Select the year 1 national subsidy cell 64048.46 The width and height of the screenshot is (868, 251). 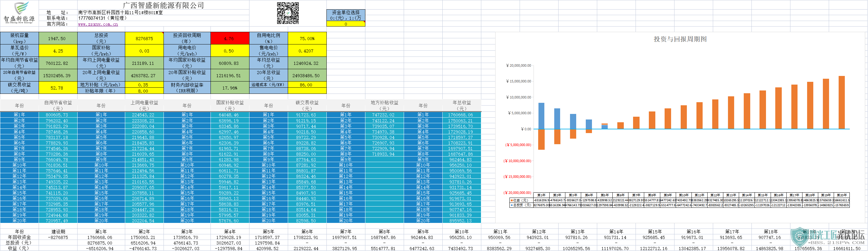230,115
